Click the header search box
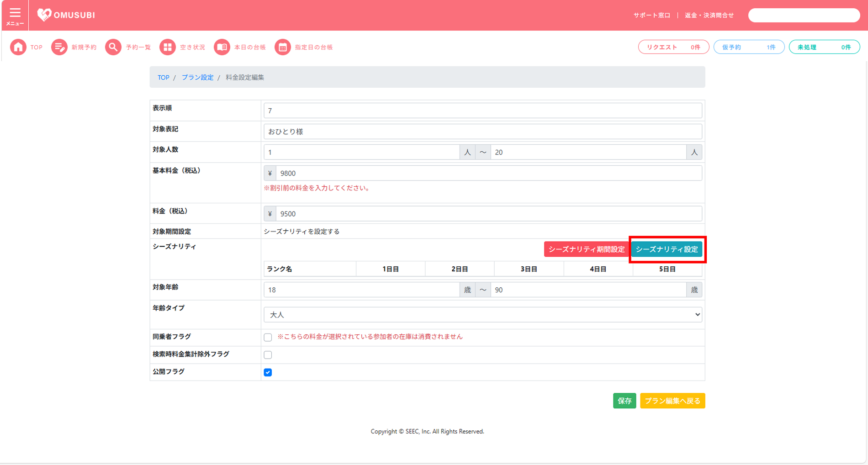The width and height of the screenshot is (868, 465). point(804,16)
